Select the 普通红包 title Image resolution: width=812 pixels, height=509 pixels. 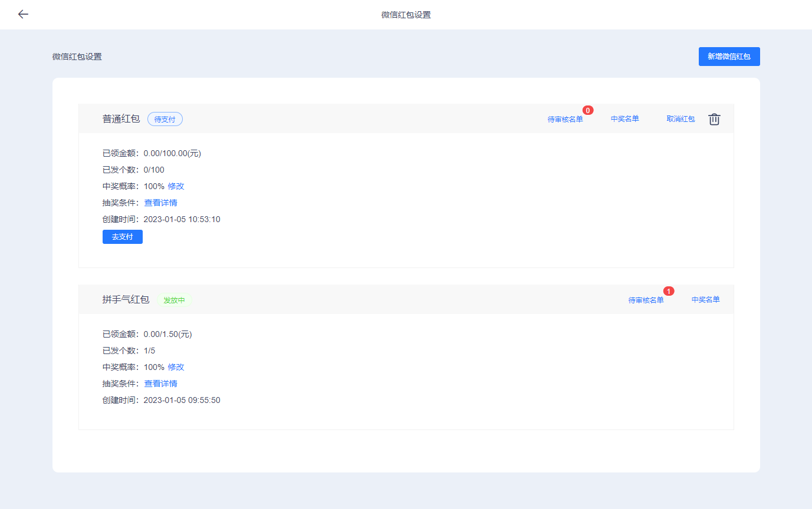pyautogui.click(x=121, y=119)
